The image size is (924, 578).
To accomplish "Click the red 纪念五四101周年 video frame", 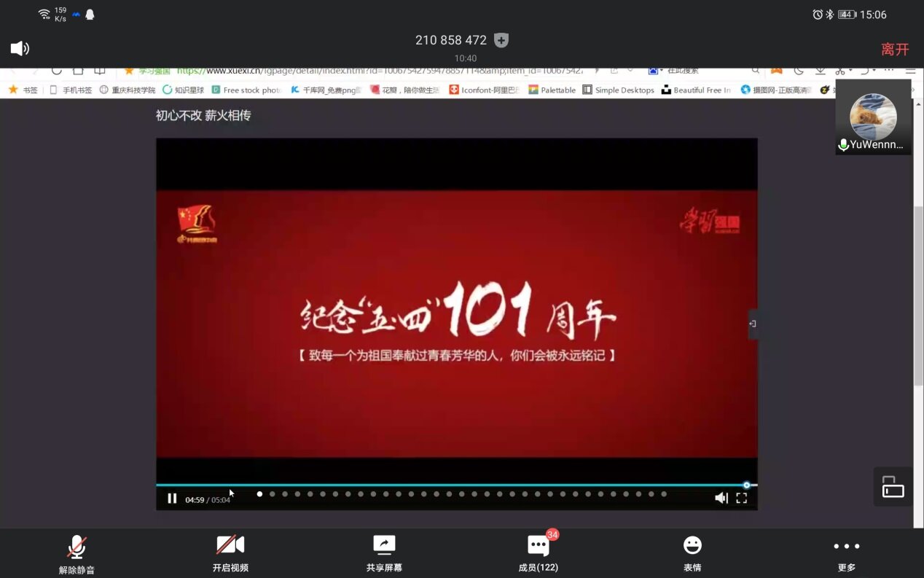I will point(457,324).
